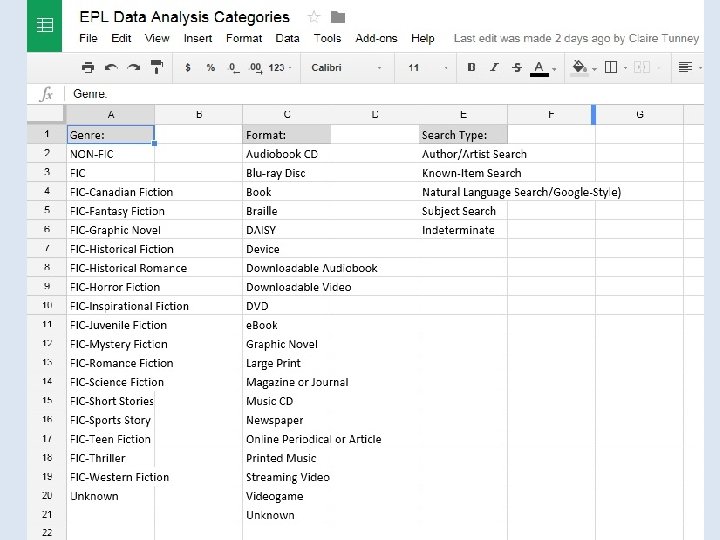Select the Streaming Video cell
The image size is (720, 540).
(287, 477)
